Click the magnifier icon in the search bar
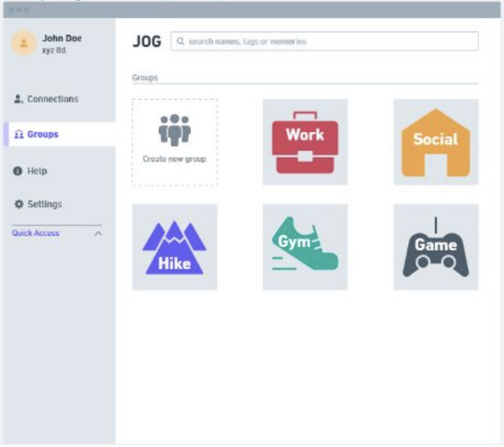504x447 pixels. click(x=180, y=42)
